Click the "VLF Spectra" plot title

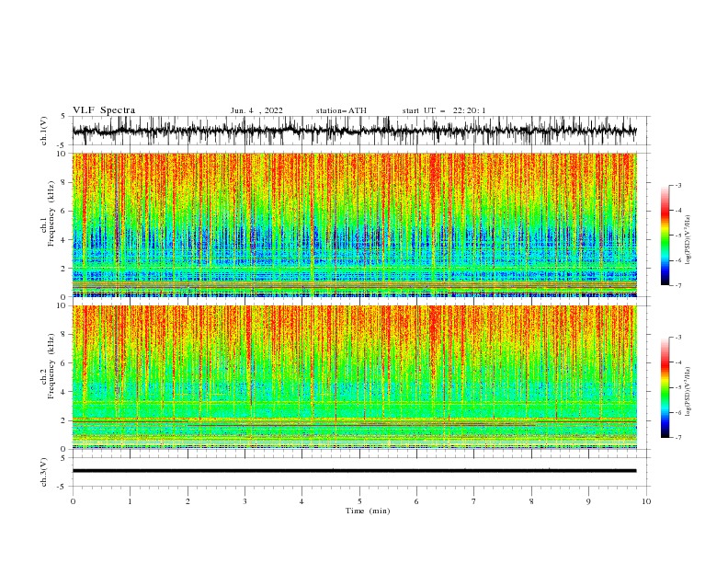104,110
